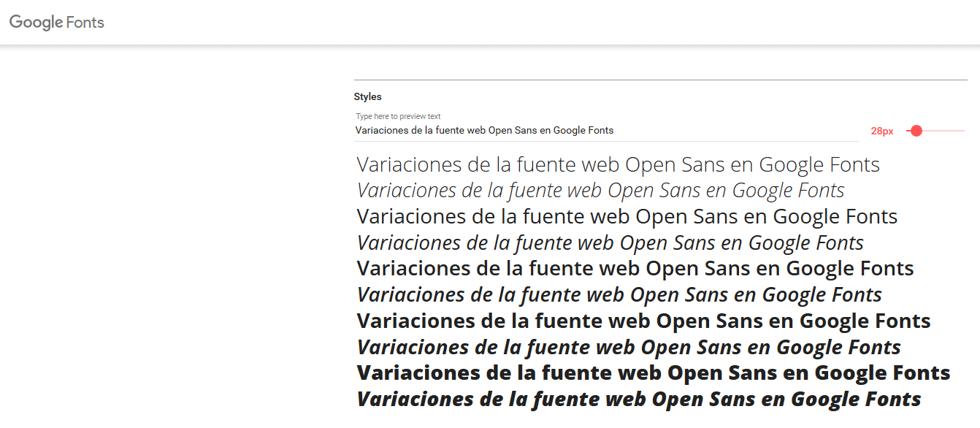Select the Bold 700 italic sample line
The height and width of the screenshot is (428, 980).
629,348
